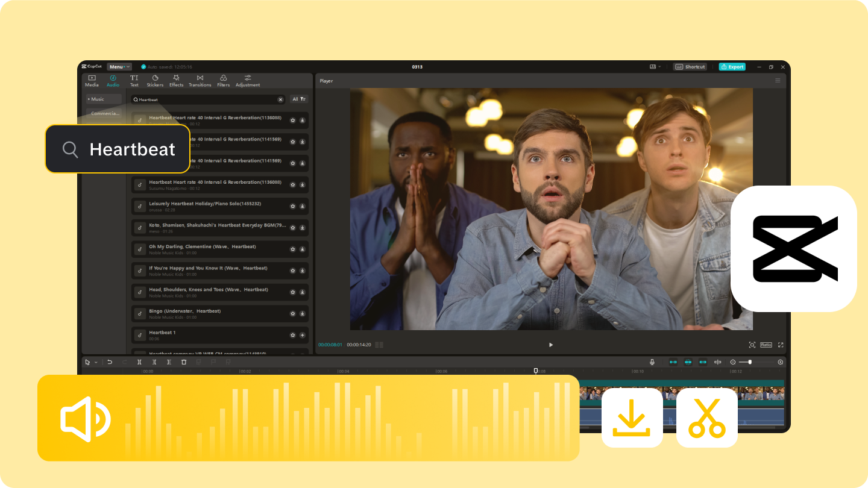The image size is (868, 488).
Task: Select the Audio tab
Action: 113,81
